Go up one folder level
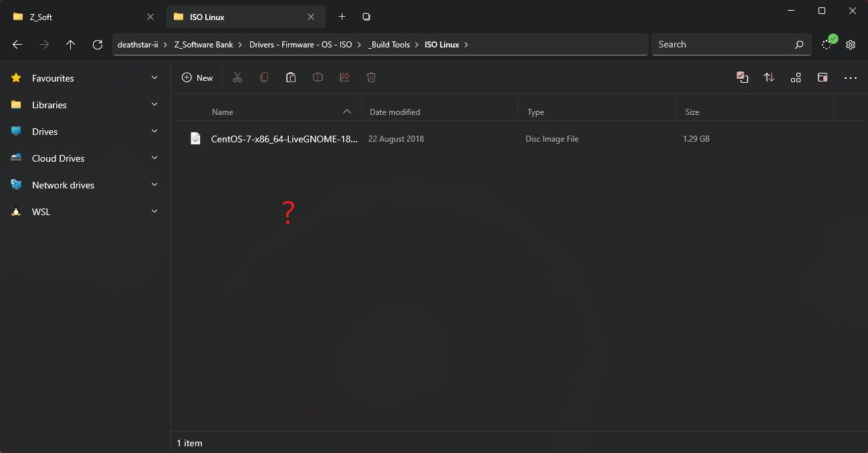868x453 pixels. tap(71, 45)
